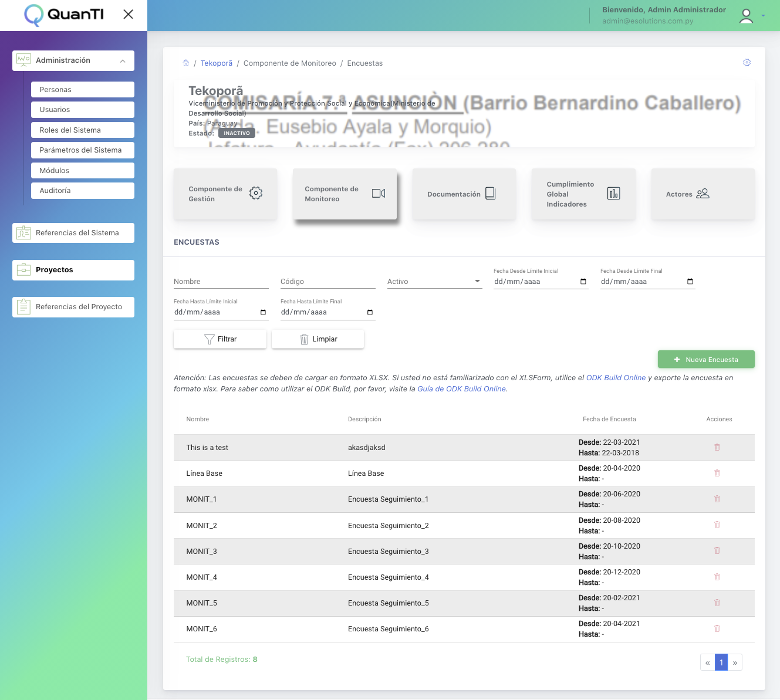Screen dimensions: 780x700
Task: Click the INACTIVO status badge
Action: (237, 133)
